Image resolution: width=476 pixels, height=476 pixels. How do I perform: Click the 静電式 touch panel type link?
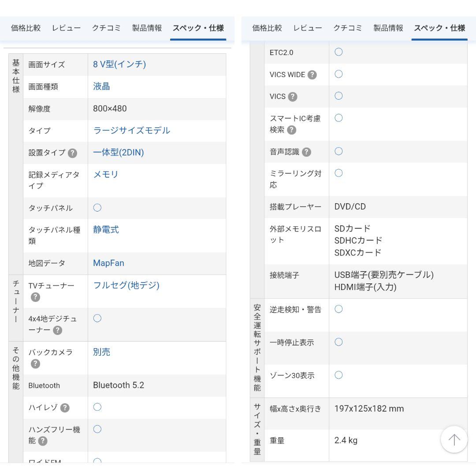tap(106, 230)
